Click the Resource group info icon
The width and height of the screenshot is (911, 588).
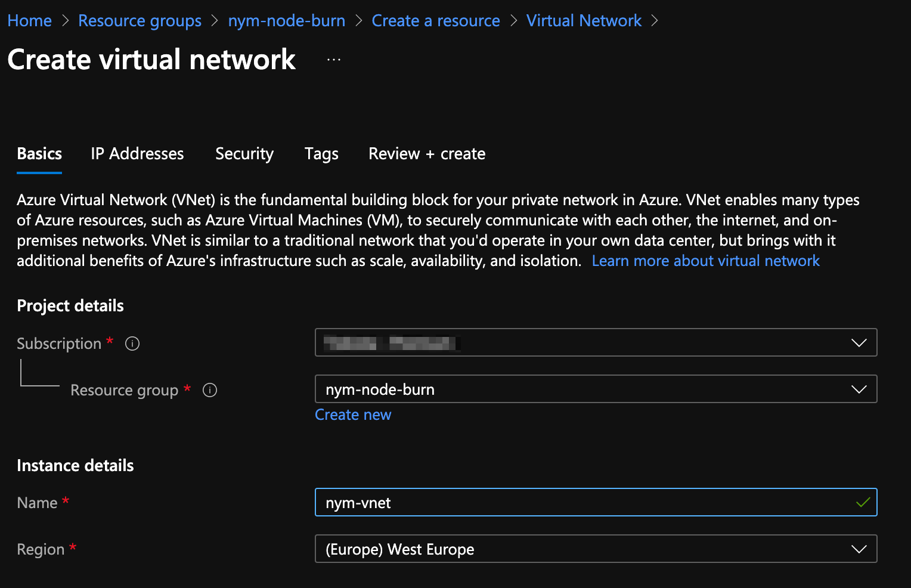click(209, 390)
